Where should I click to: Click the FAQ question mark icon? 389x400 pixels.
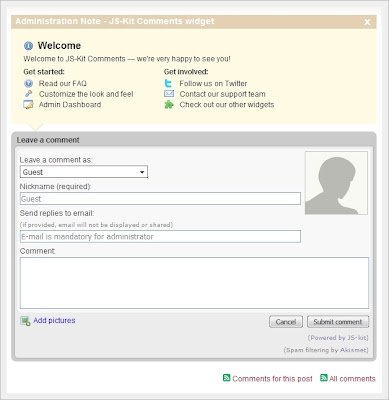point(29,83)
